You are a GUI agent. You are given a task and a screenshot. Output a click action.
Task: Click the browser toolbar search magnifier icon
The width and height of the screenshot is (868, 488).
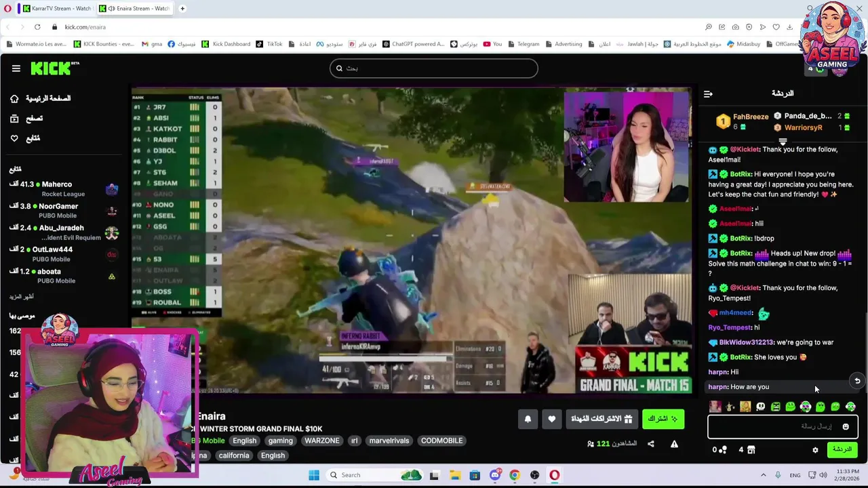pos(709,27)
